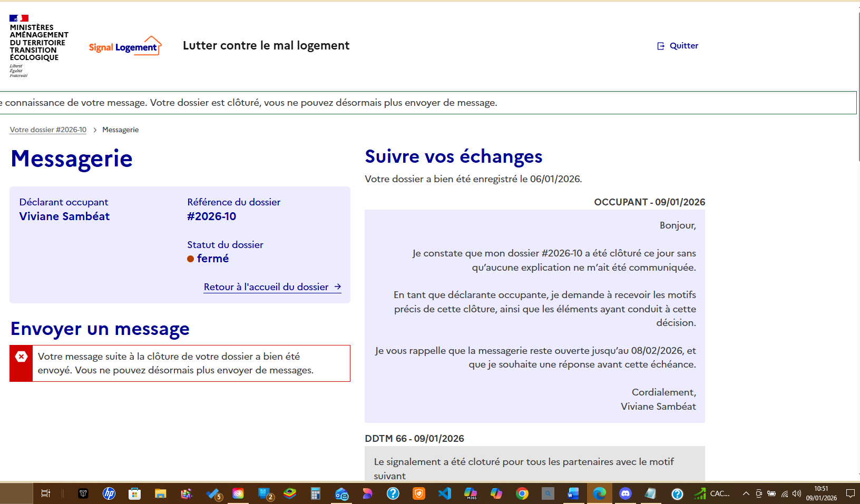Expand hidden system tray icons chevron
Screen dimensions: 860x504
click(746, 493)
